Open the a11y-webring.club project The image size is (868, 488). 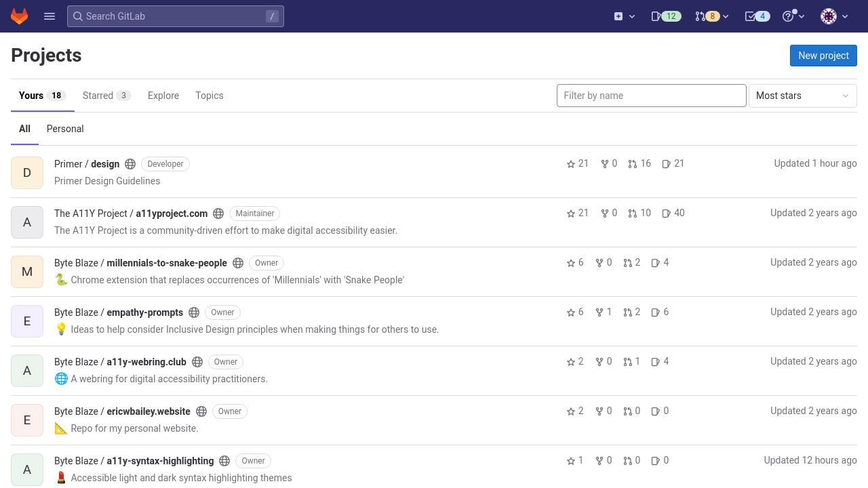120,362
